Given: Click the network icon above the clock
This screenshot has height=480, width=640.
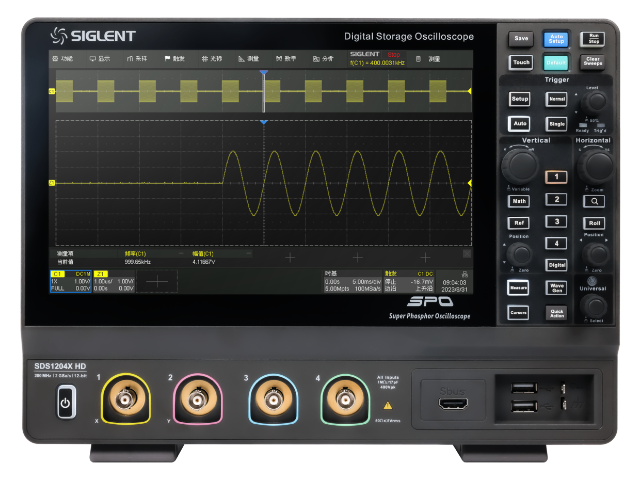Looking at the screenshot, I should (464, 274).
